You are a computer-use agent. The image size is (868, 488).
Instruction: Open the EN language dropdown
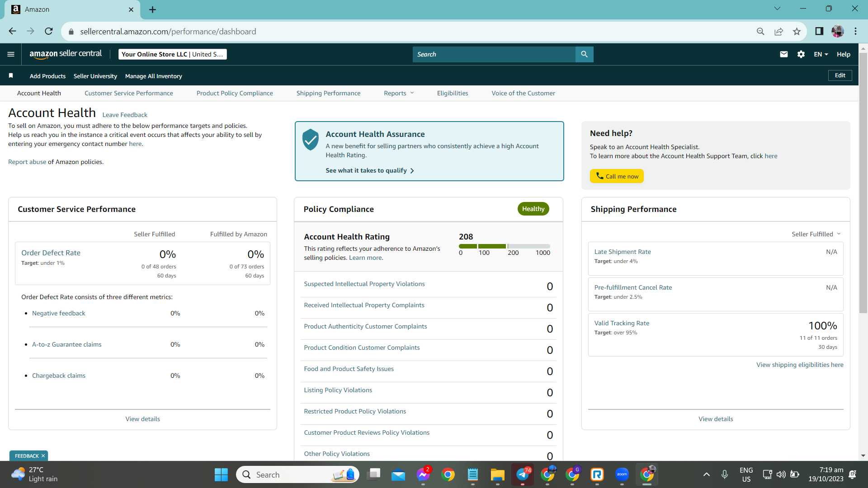(821, 54)
